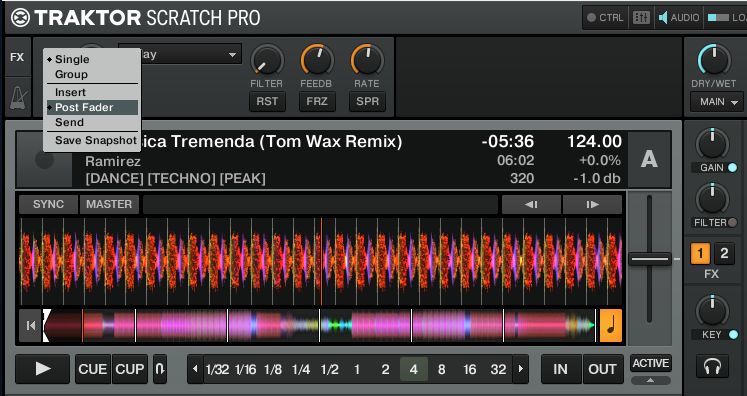The image size is (747, 396).
Task: Select loop size 1/4
Action: (301, 369)
